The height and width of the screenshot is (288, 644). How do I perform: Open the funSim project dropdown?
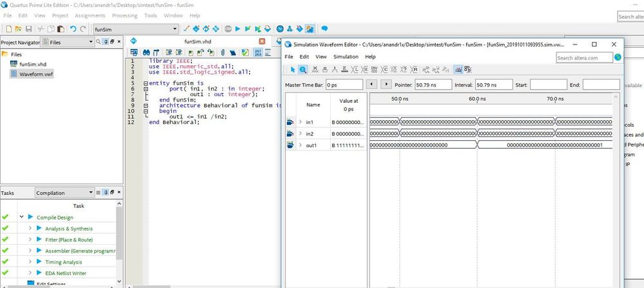pos(175,29)
